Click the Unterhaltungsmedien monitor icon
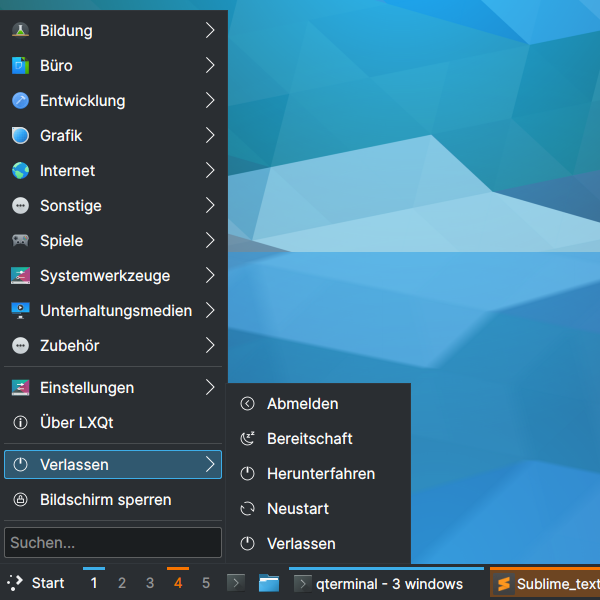This screenshot has width=600, height=600. (20, 311)
